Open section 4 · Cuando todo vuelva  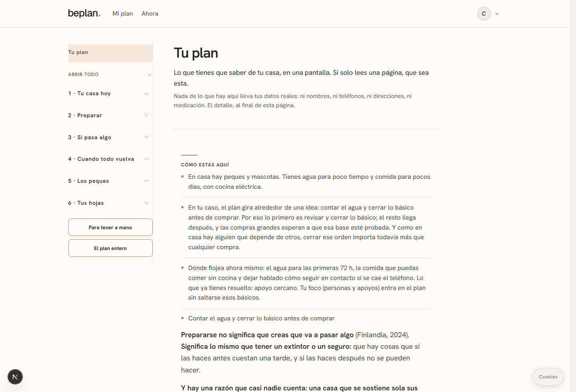(101, 159)
